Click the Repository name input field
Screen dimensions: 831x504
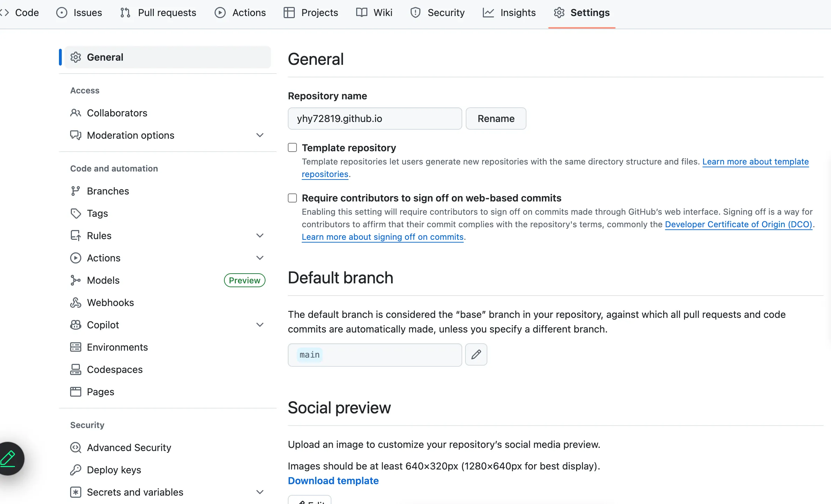[x=375, y=119]
